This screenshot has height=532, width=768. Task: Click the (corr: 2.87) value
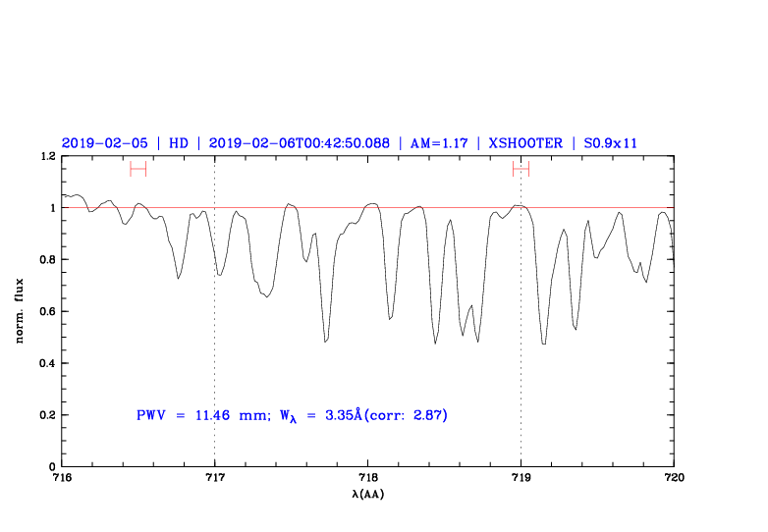[x=408, y=415]
